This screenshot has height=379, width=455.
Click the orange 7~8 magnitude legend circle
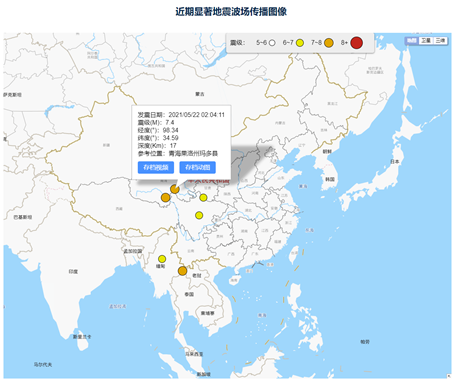pyautogui.click(x=329, y=43)
